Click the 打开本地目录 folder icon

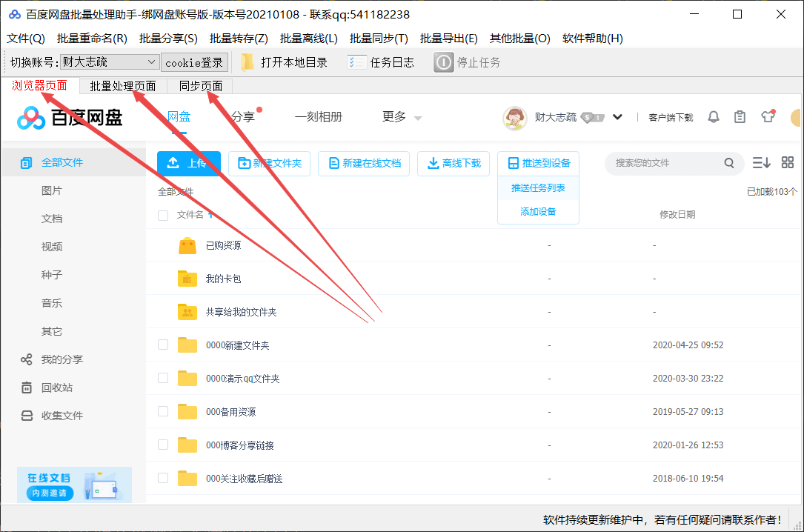[x=248, y=61]
